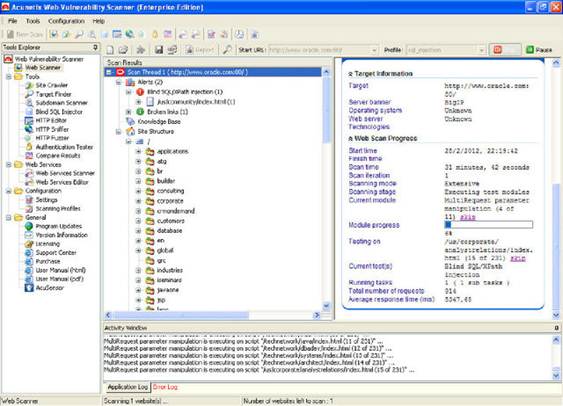Open Site Crawler tool in Tools Explorer

51,85
